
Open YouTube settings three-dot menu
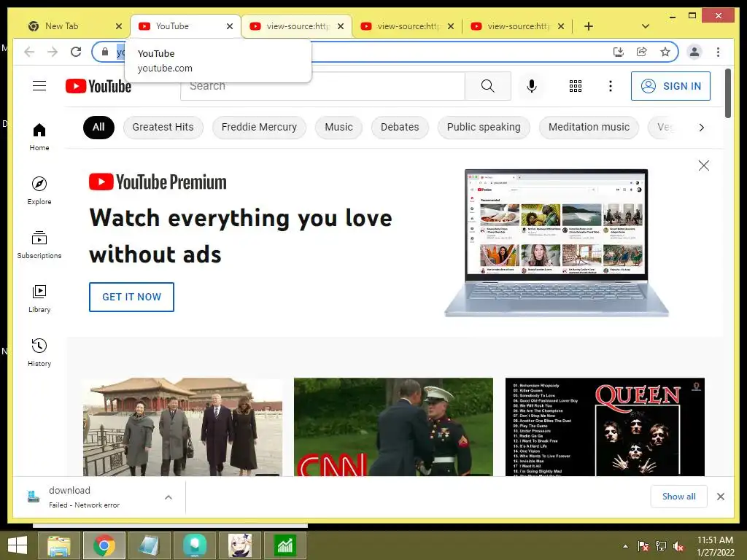[611, 86]
